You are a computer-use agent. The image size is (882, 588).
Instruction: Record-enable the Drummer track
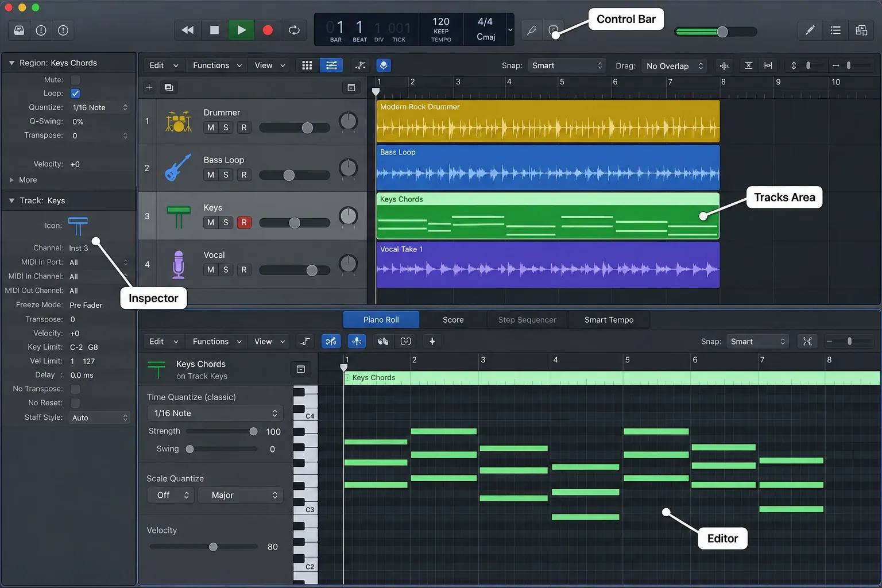pyautogui.click(x=244, y=127)
